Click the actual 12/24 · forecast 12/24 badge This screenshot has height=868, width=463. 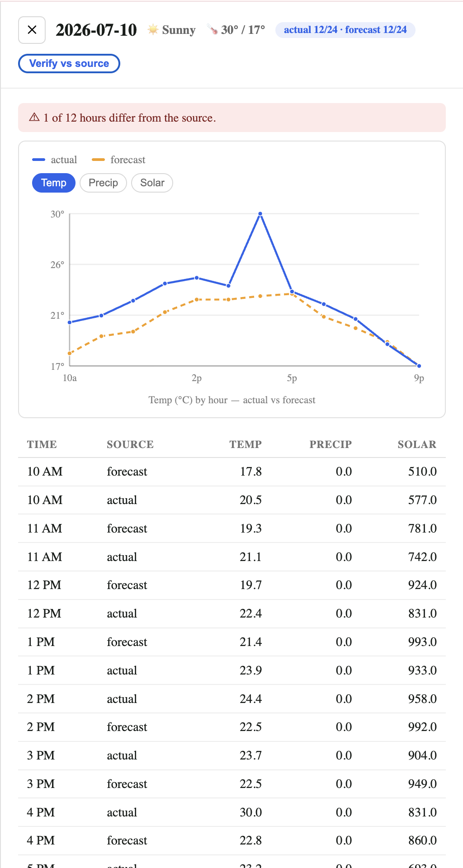345,30
